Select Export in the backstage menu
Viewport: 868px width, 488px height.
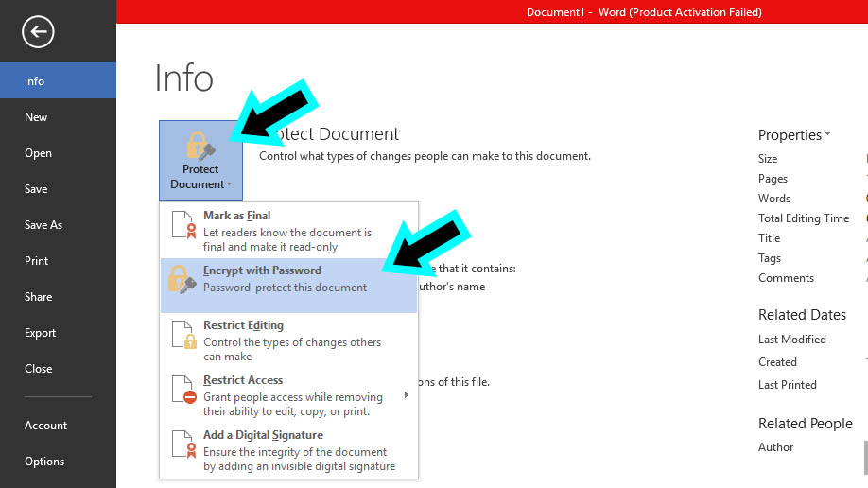click(40, 333)
